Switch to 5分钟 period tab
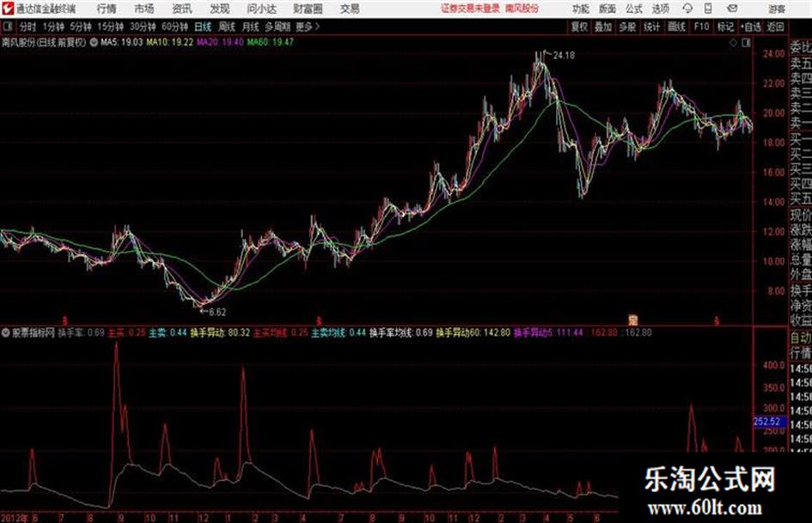 click(x=81, y=27)
